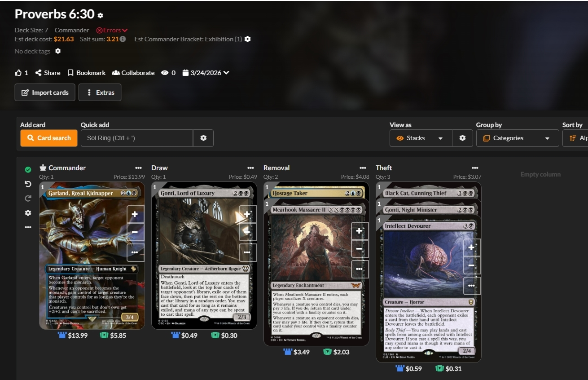588x380 pixels.
Task: Open Commander Bracket settings gear
Action: (248, 39)
